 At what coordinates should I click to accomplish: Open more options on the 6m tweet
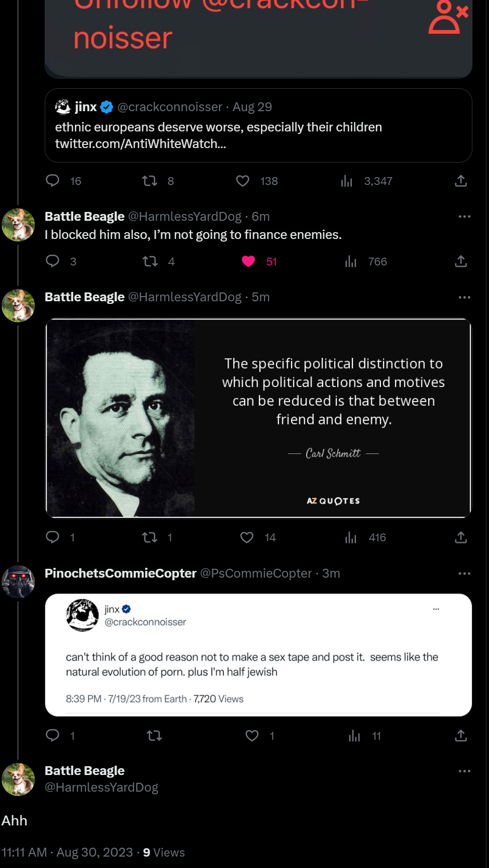pyautogui.click(x=464, y=217)
